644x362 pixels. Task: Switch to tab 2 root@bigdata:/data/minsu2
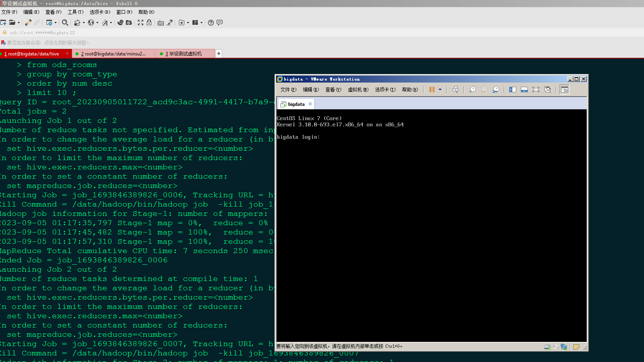[x=113, y=54]
